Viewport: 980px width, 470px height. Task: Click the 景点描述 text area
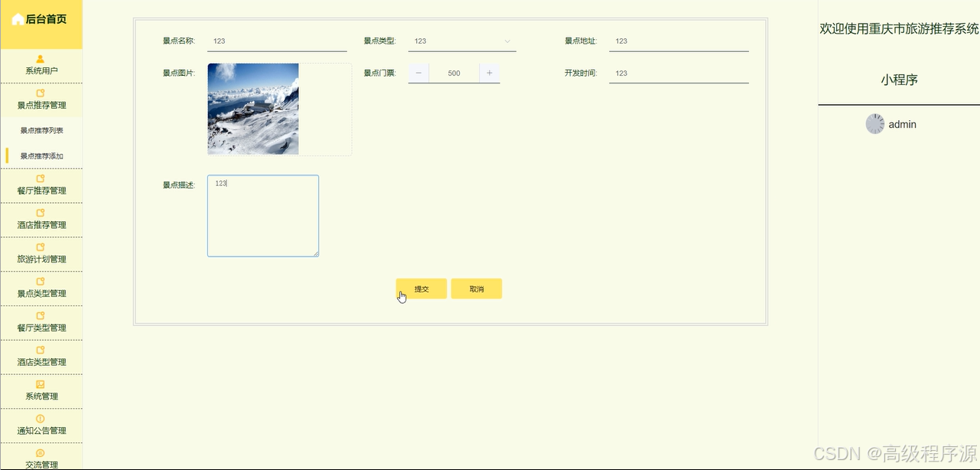pyautogui.click(x=263, y=216)
